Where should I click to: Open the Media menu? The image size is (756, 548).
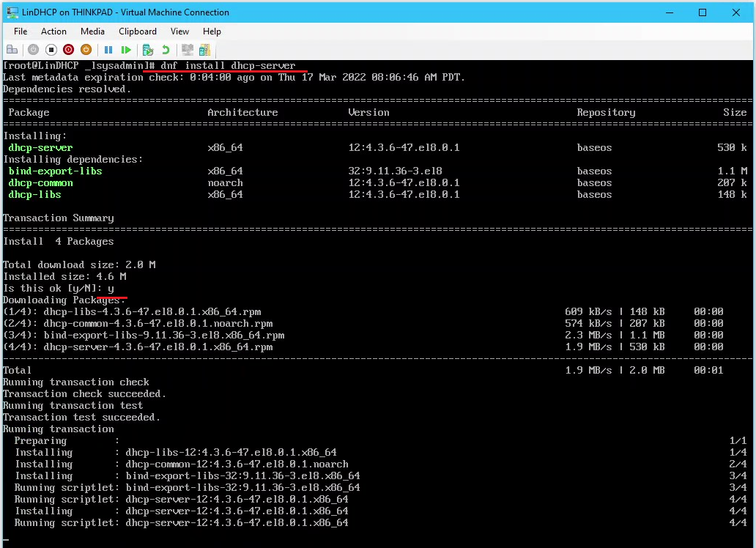point(92,32)
